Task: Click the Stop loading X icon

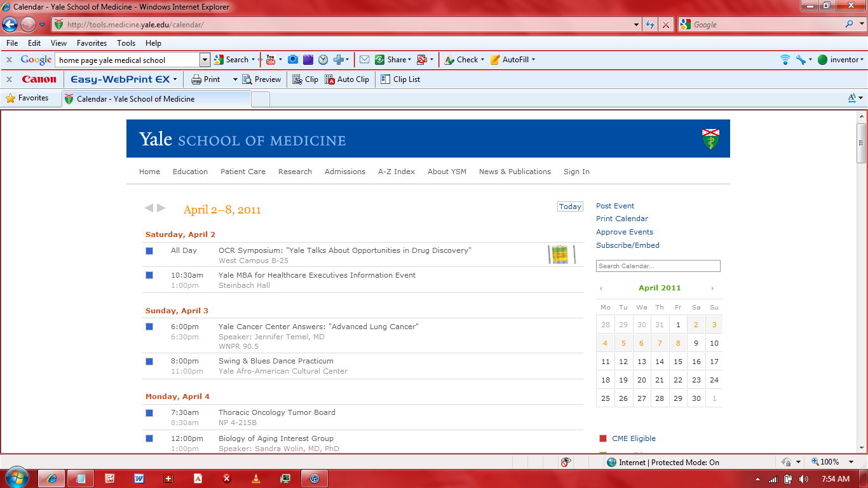Action: pos(665,25)
